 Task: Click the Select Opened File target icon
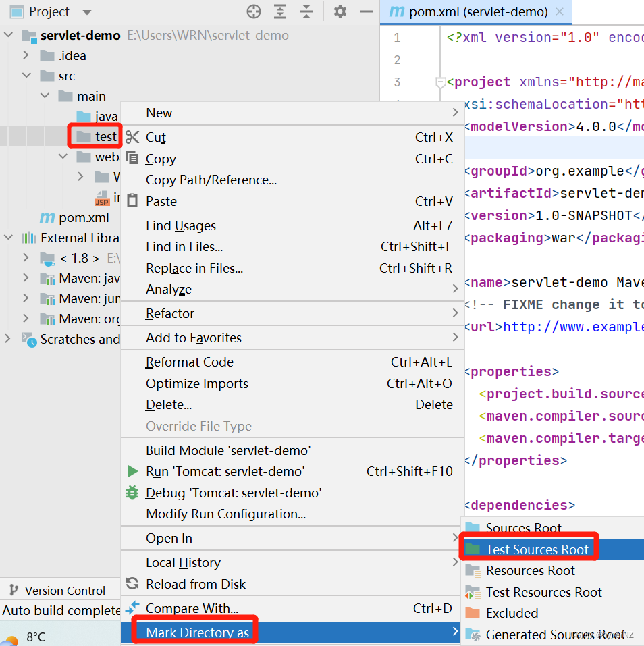pos(254,11)
